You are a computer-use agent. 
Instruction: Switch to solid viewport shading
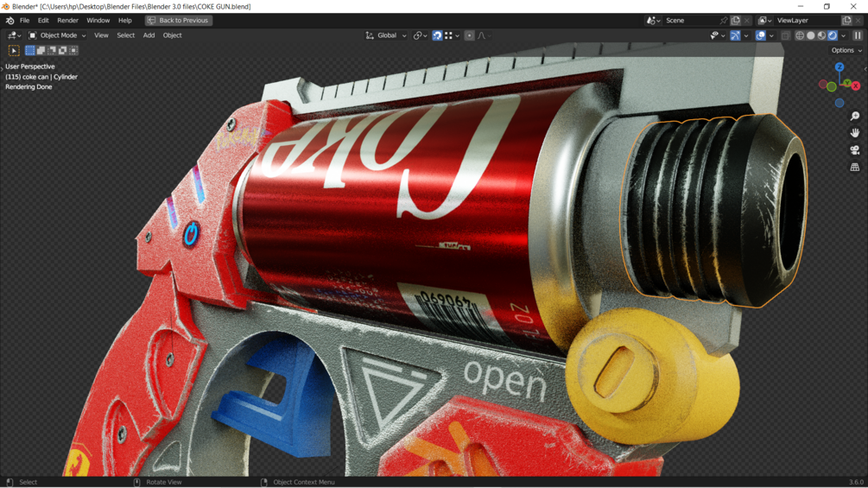tap(811, 35)
